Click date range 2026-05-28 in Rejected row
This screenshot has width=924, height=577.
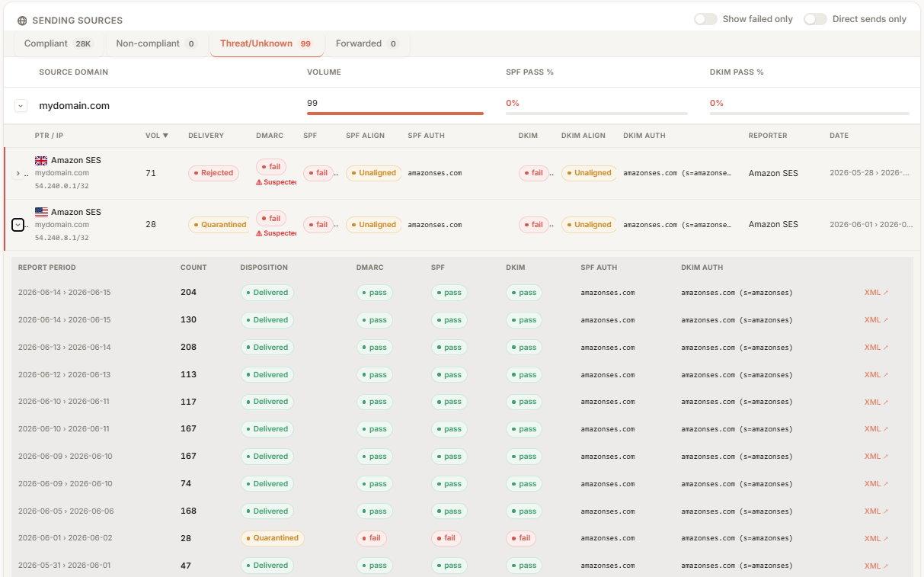coord(869,173)
